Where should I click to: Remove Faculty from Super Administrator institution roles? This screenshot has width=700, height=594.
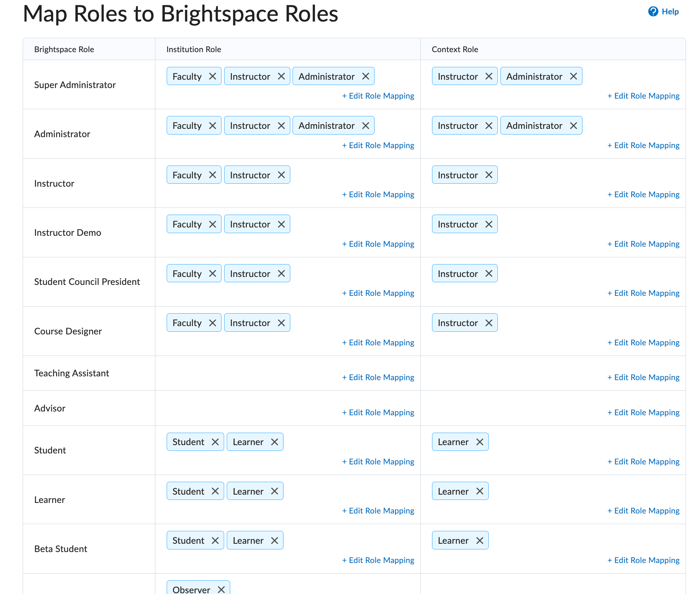[x=212, y=76]
